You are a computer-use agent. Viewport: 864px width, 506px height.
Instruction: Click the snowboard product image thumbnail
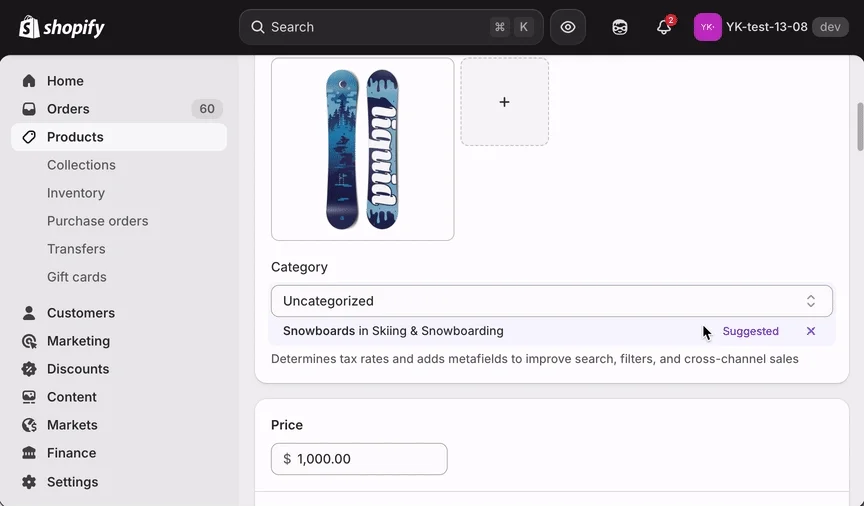(x=362, y=149)
